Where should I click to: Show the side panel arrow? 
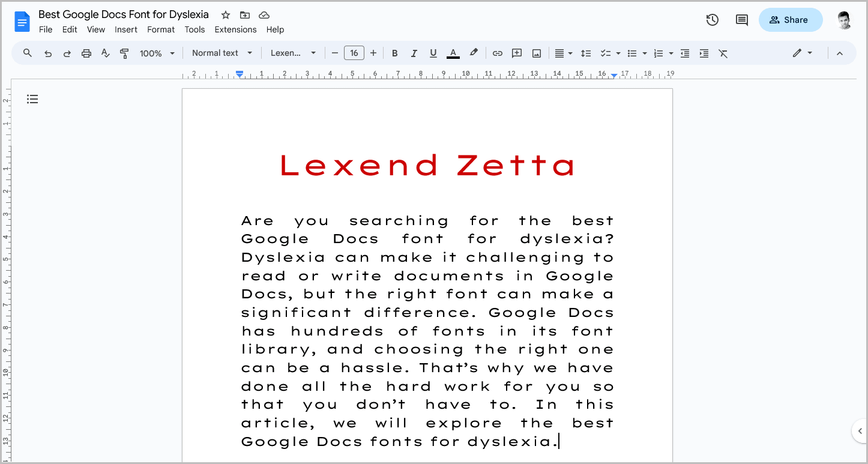point(860,430)
